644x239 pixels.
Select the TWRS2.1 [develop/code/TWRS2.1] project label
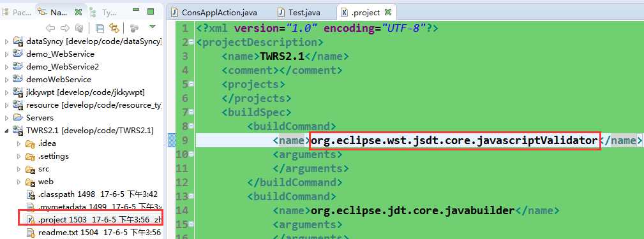(90, 131)
